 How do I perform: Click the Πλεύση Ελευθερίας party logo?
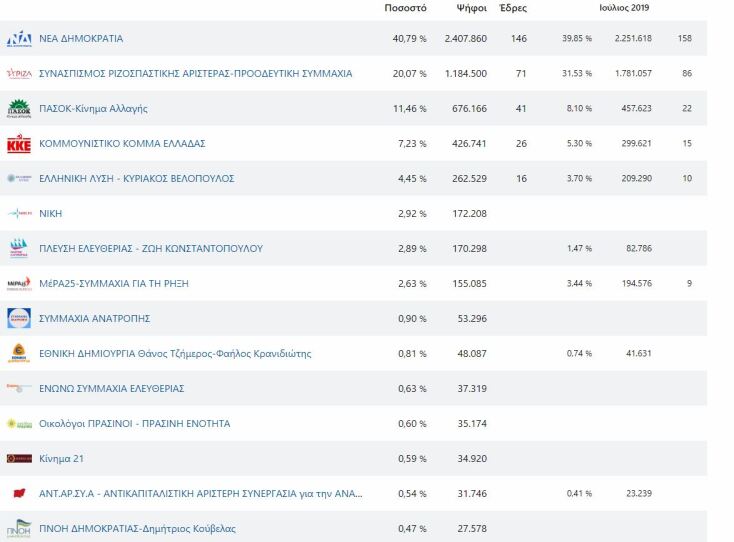(19, 248)
